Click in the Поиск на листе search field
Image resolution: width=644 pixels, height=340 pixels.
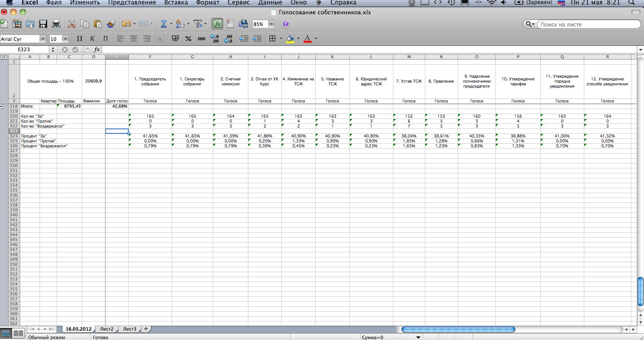pos(589,24)
